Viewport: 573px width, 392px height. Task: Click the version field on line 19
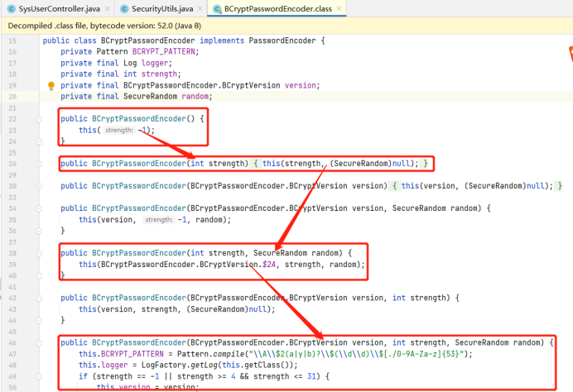(301, 85)
